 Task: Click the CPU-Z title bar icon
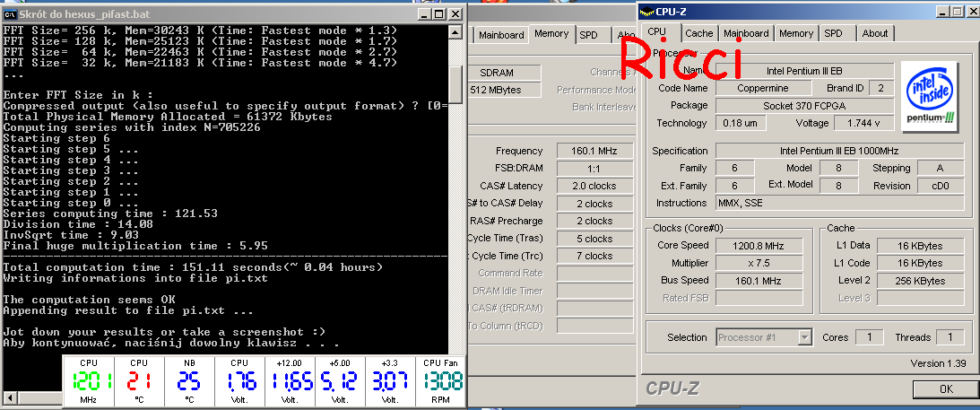(x=646, y=11)
